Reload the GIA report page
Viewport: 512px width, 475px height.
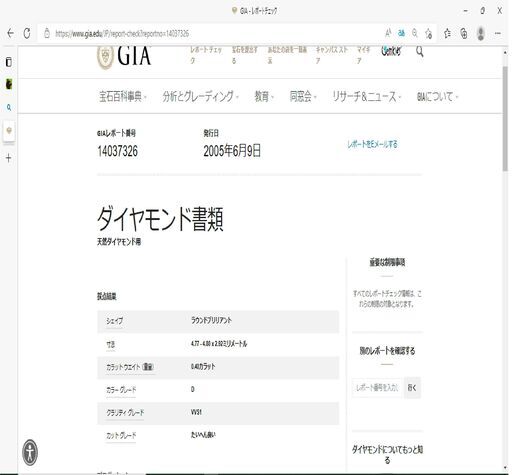tap(27, 33)
